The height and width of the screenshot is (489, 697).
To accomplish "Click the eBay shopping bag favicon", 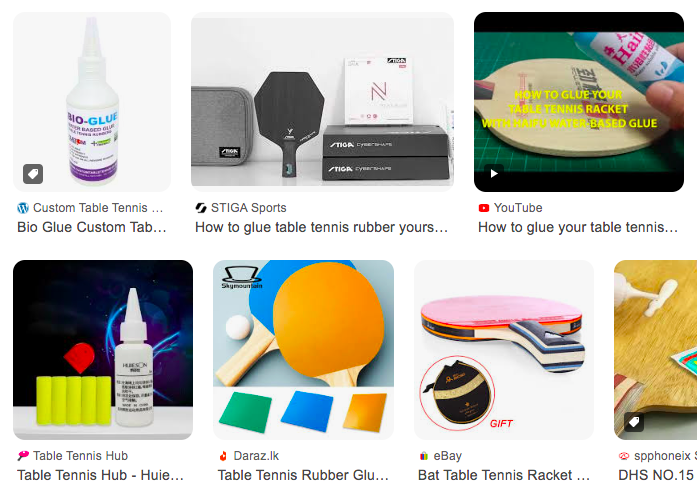I will click(x=424, y=456).
